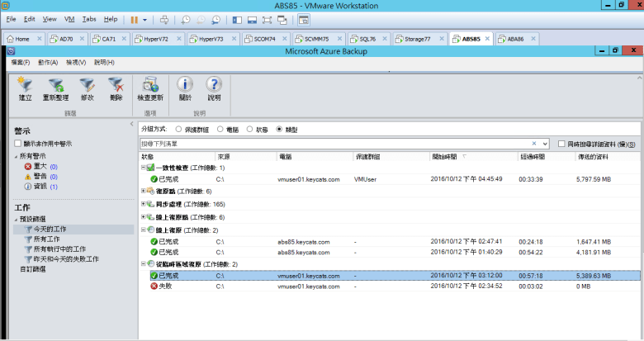Click the VMware pause button in toolbar
This screenshot has height=341, width=644.
coord(135,18)
